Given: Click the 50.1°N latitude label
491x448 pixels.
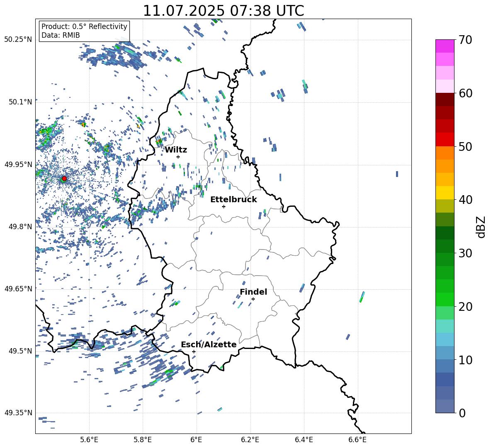Looking at the screenshot, I should point(20,102).
